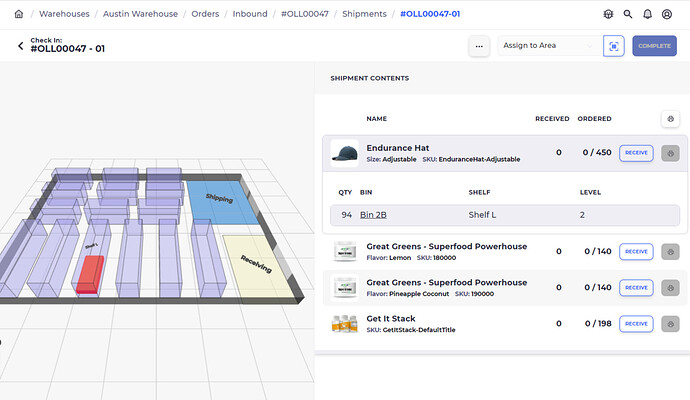Print all shipment contents via header icon
The image size is (690, 400).
click(670, 119)
